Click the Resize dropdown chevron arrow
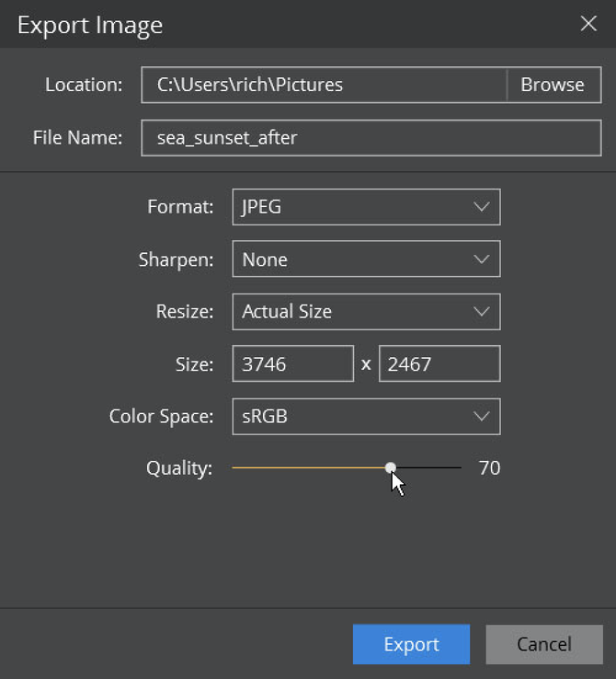Screen dimensions: 616x679 [481, 312]
